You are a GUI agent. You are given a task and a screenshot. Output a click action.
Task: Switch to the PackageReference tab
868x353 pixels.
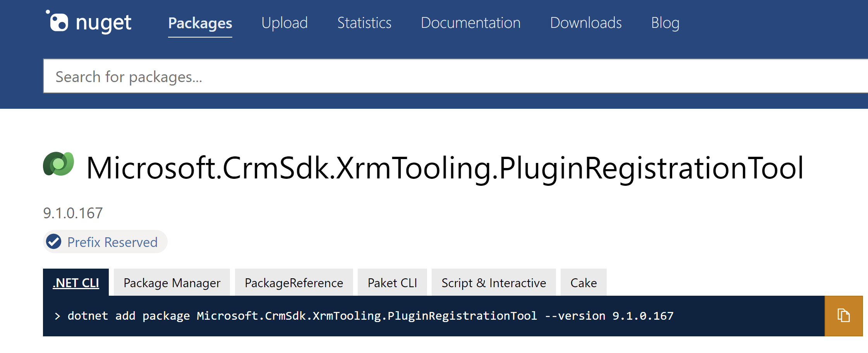[294, 283]
